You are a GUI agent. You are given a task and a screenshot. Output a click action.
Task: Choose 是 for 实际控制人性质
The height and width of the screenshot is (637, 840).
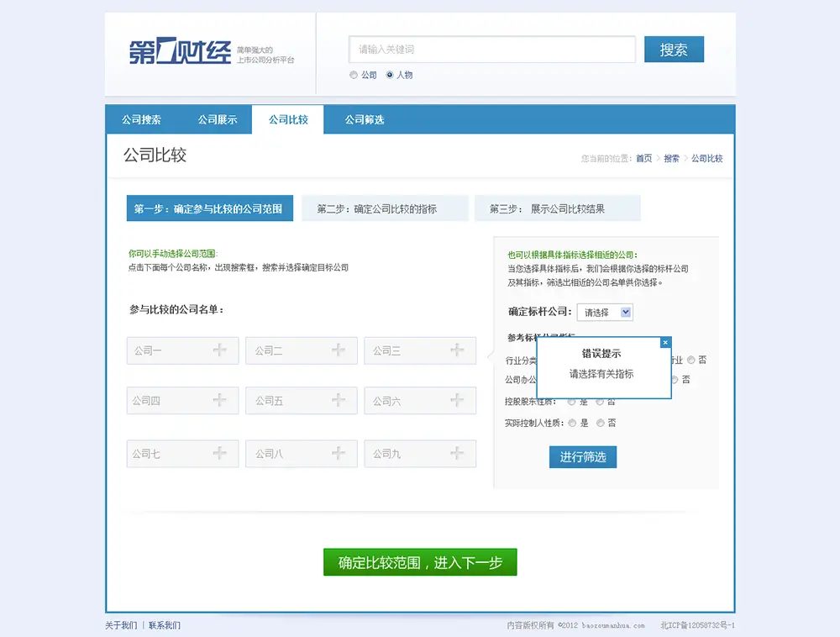[572, 423]
